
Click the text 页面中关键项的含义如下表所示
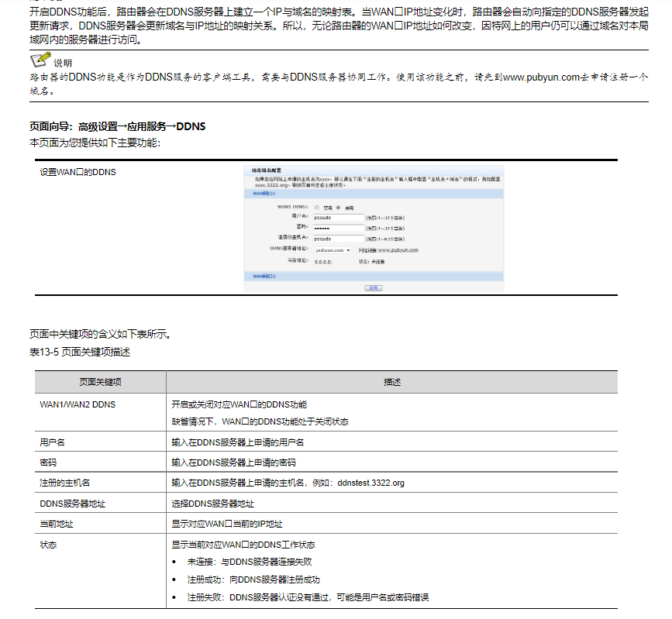click(x=100, y=334)
